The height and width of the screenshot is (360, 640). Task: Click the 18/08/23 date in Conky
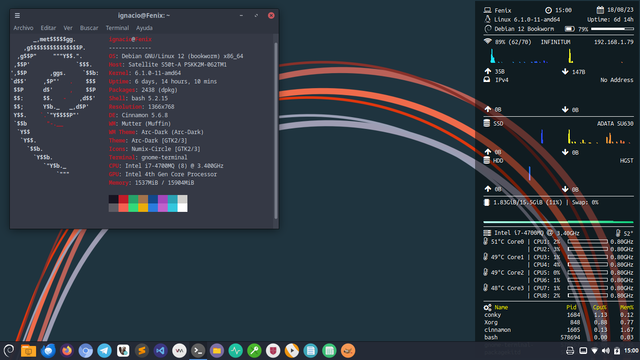pos(620,10)
